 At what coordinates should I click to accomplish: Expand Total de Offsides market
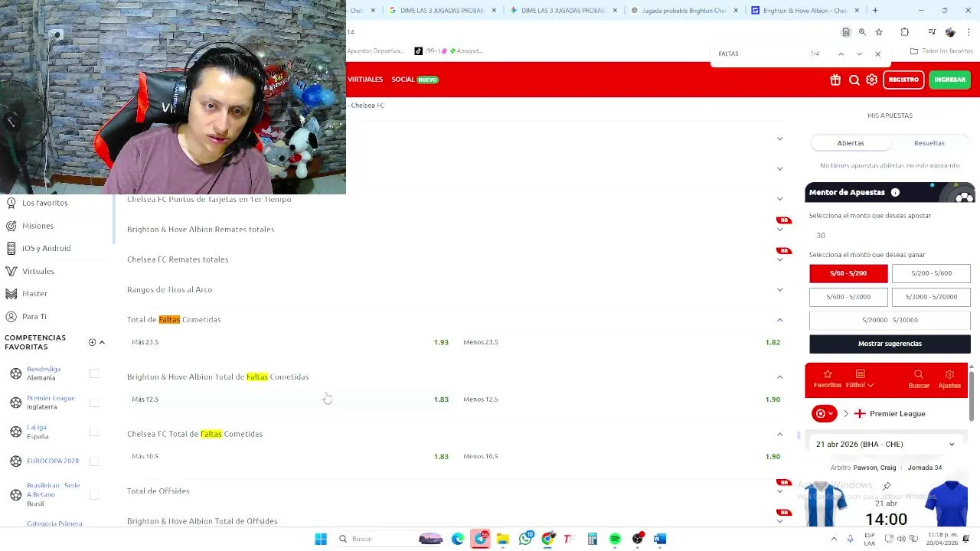pyautogui.click(x=779, y=491)
